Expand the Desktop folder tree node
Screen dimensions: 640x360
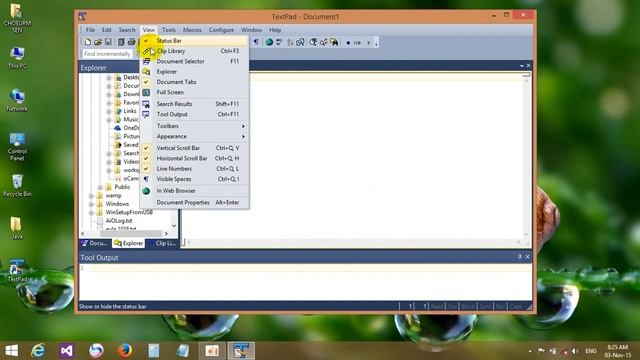pyautogui.click(x=109, y=77)
